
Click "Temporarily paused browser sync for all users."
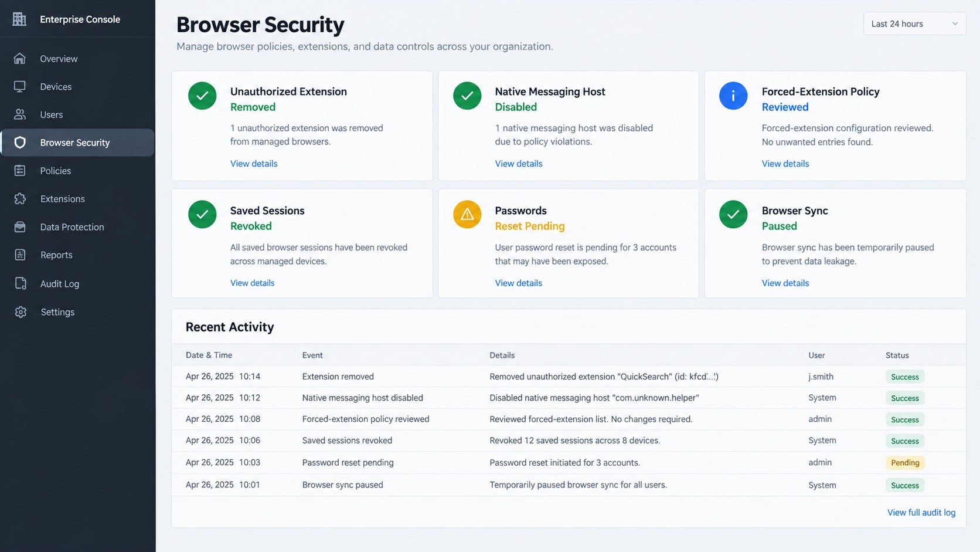(x=579, y=485)
